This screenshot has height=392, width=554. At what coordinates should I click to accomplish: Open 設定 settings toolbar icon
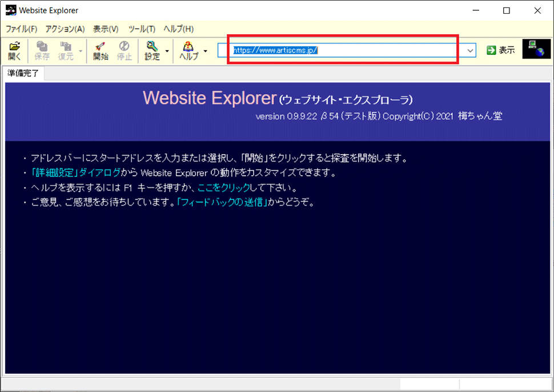click(152, 51)
